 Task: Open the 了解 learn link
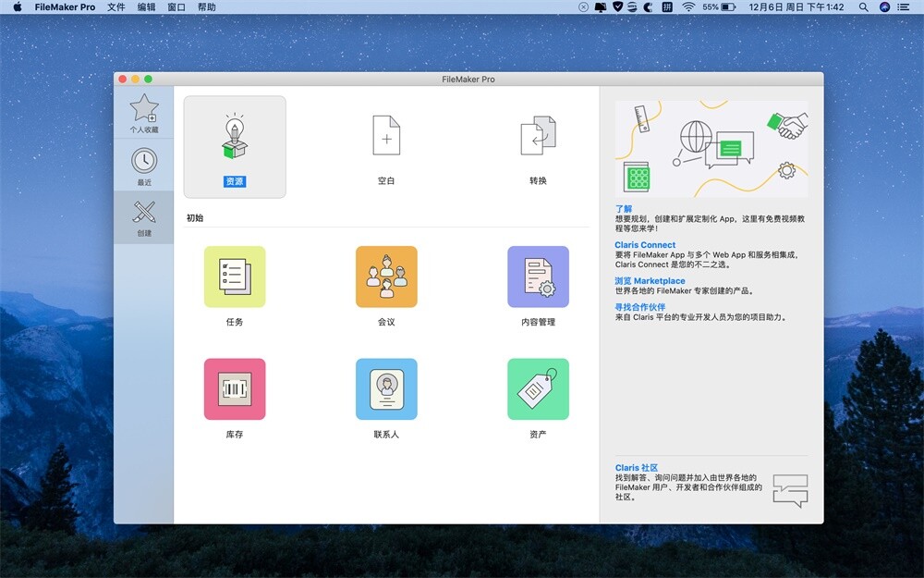coord(624,209)
